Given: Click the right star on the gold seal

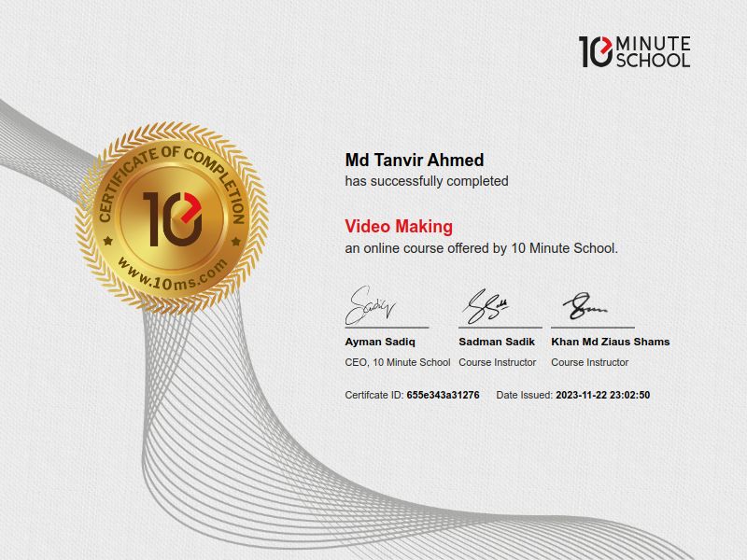Looking at the screenshot, I should [234, 241].
